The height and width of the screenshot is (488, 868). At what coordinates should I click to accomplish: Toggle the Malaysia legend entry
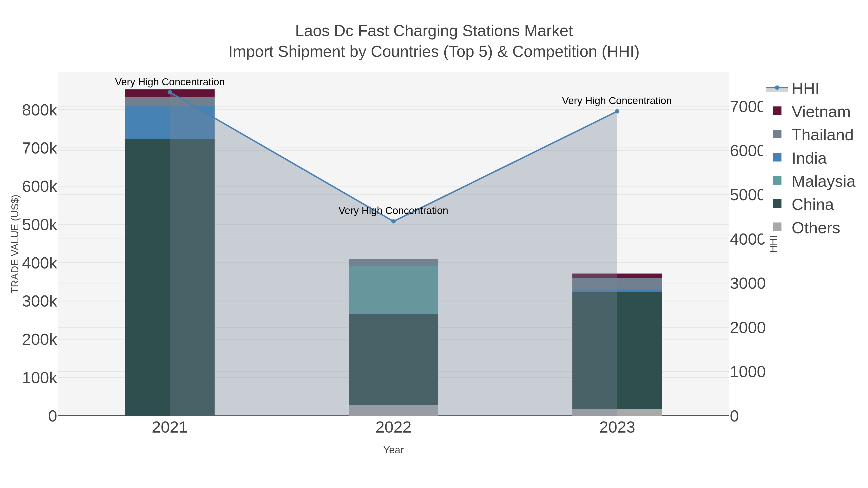814,181
